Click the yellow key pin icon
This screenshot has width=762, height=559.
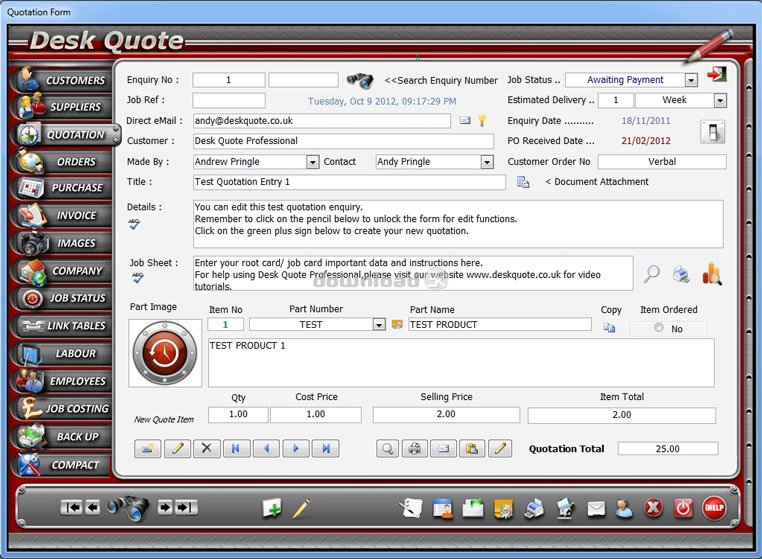click(x=482, y=121)
